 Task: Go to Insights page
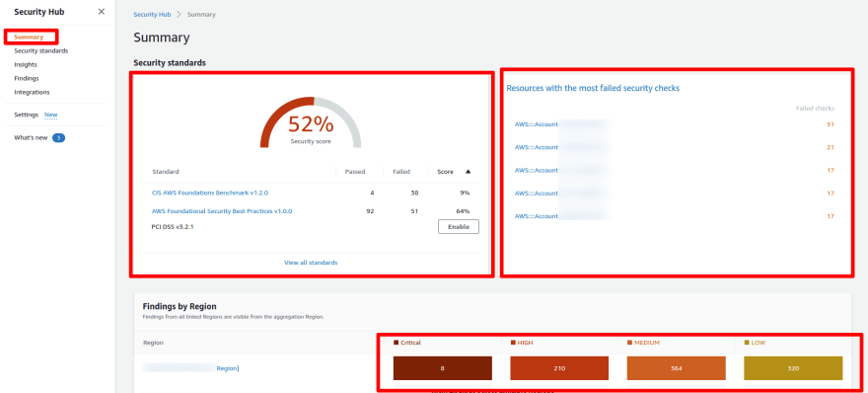[26, 65]
